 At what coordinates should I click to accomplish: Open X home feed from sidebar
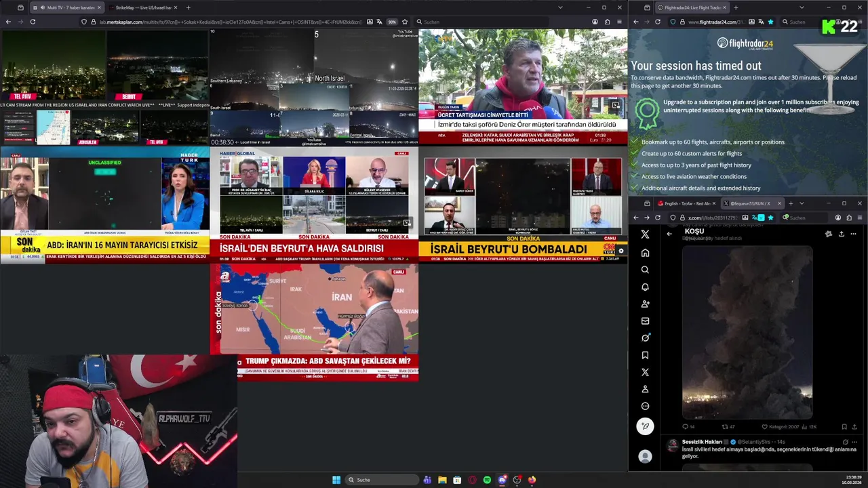click(x=645, y=253)
